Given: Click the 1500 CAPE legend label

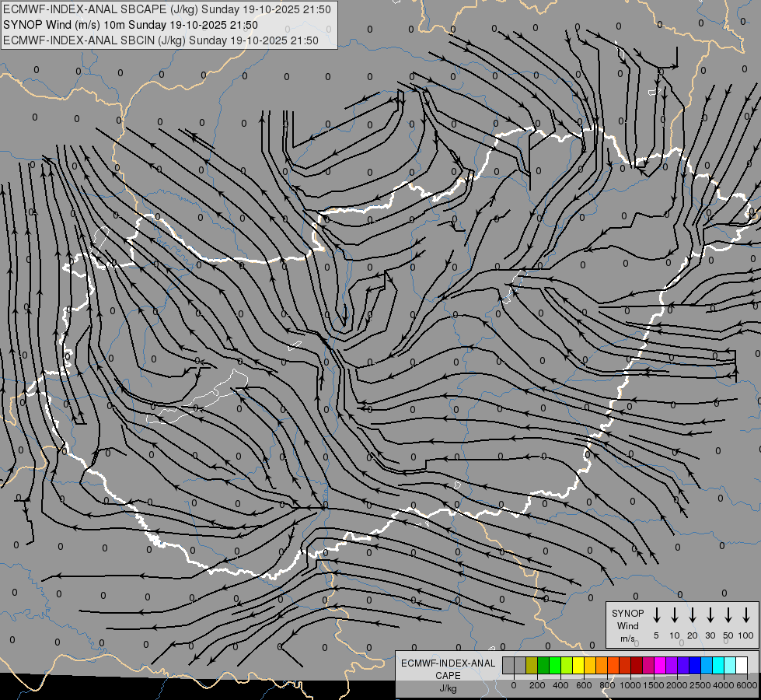Looking at the screenshot, I should point(654,685).
